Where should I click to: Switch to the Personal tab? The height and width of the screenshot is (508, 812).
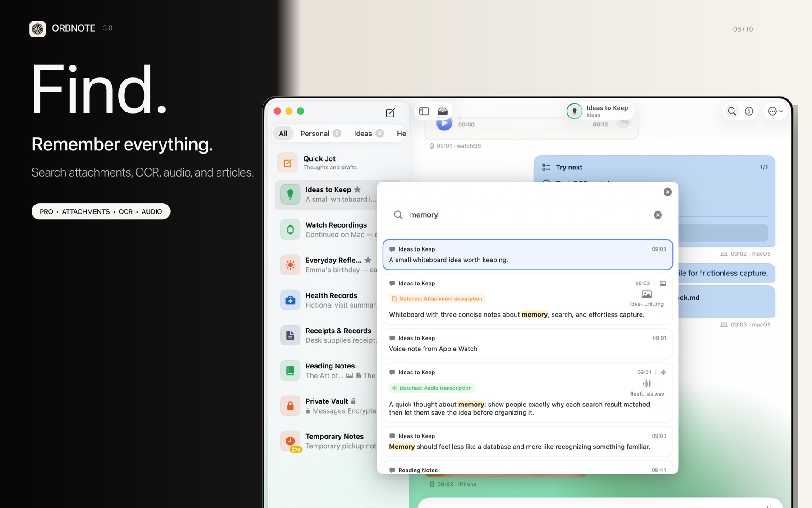tap(320, 134)
